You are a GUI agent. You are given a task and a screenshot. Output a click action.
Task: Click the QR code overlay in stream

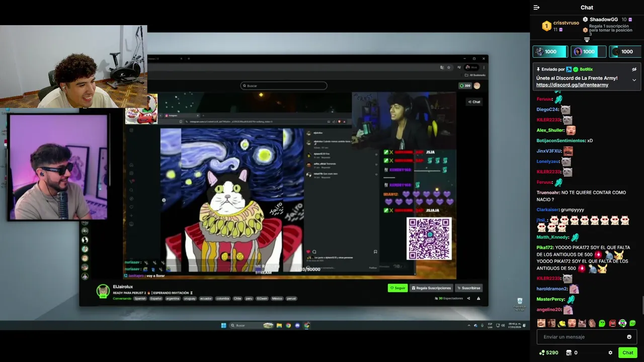(429, 238)
